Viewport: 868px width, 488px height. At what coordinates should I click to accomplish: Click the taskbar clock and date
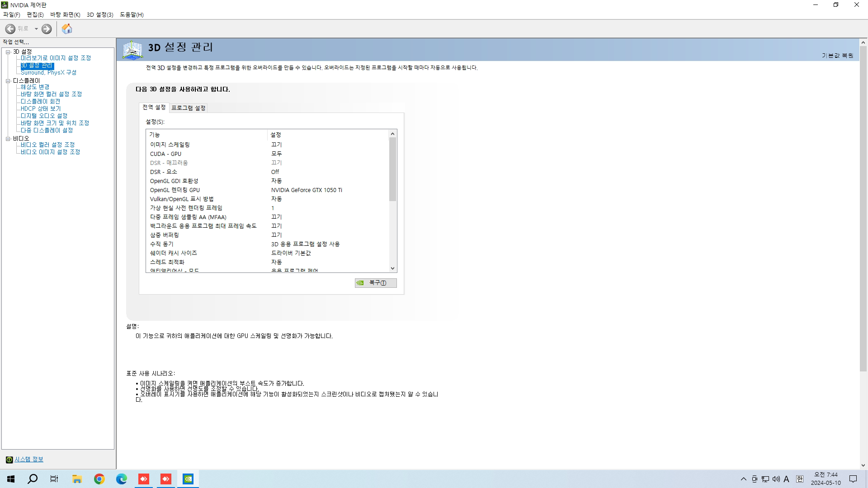[826, 479]
